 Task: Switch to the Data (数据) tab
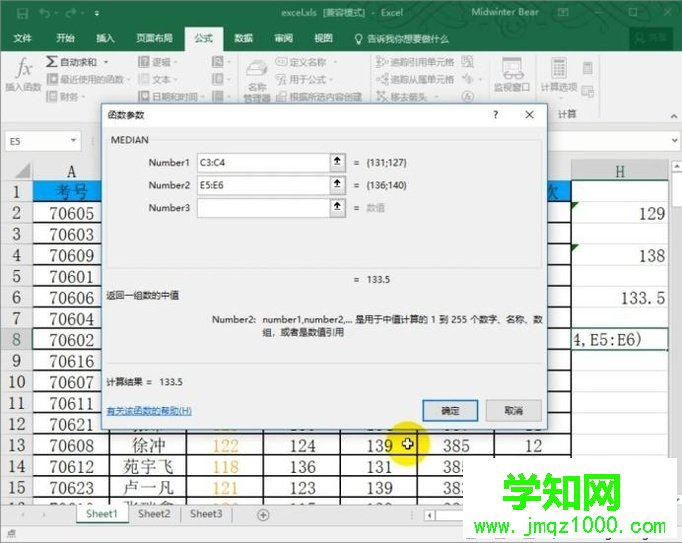(243, 38)
